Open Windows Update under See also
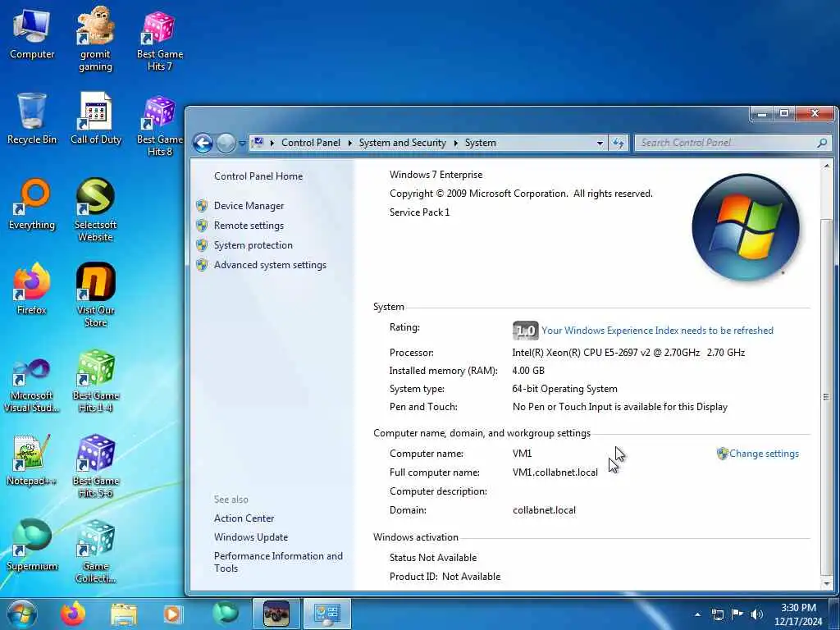Viewport: 840px width, 630px height. tap(251, 537)
